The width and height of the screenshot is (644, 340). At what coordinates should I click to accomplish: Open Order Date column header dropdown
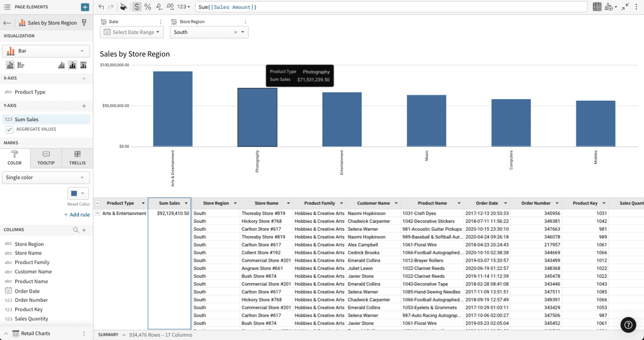pyautogui.click(x=505, y=203)
